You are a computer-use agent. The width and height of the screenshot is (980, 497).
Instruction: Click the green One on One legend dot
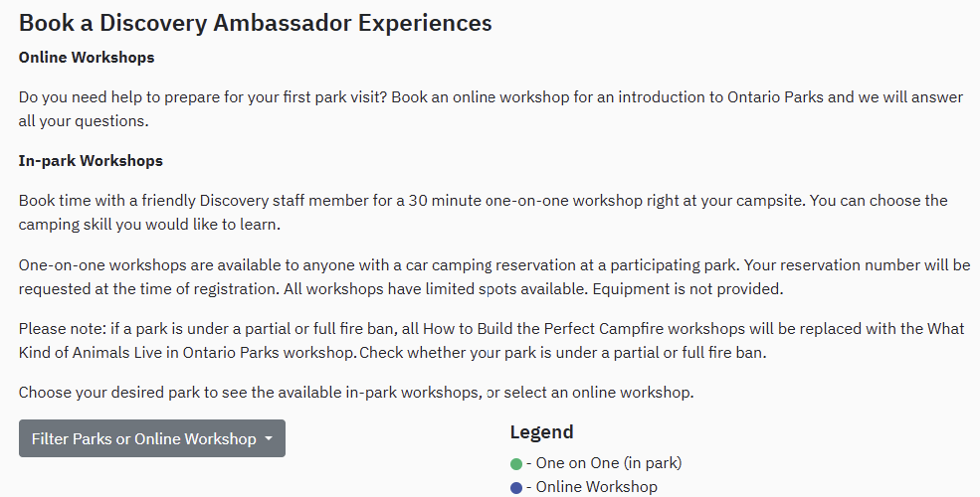click(516, 464)
